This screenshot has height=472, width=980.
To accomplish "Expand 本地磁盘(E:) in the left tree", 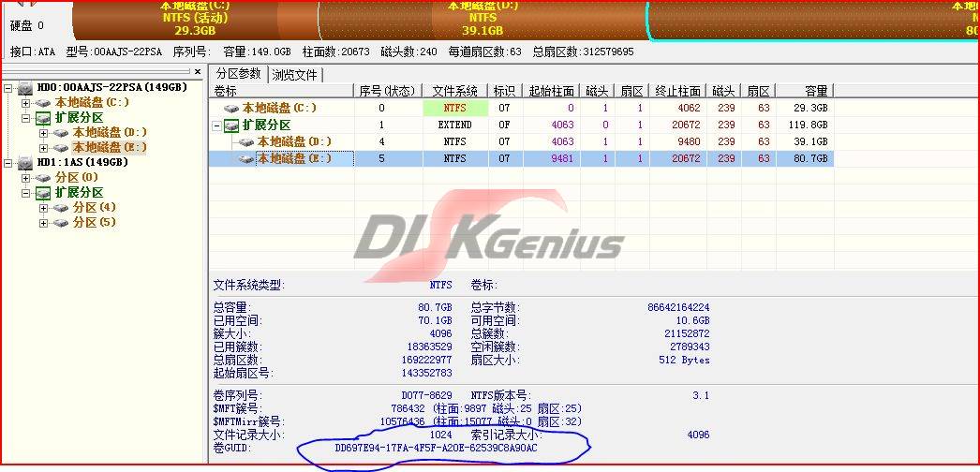I will (x=43, y=148).
